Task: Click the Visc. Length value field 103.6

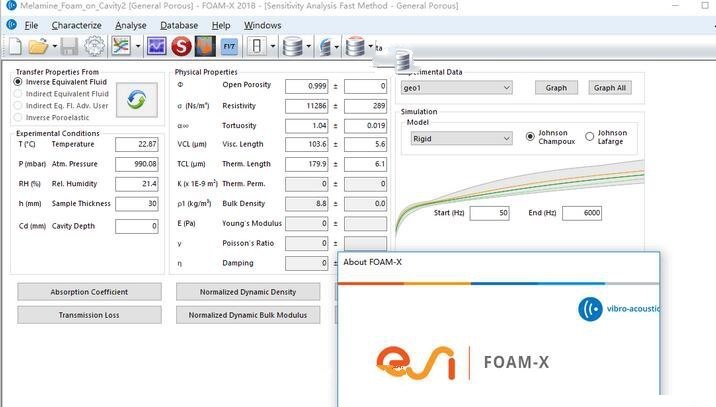Action: (306, 144)
